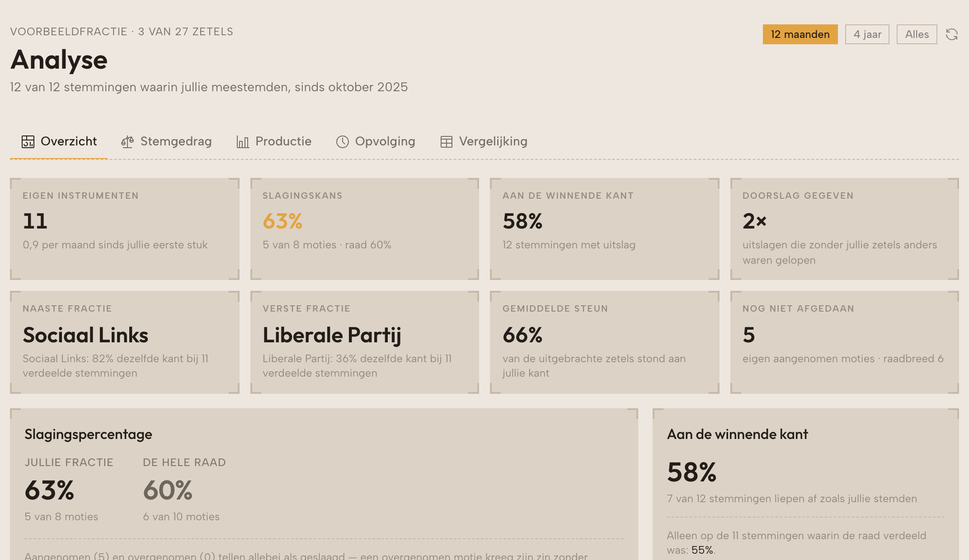Click the De hele raad 60% figure
This screenshot has height=560, width=969.
(x=168, y=490)
